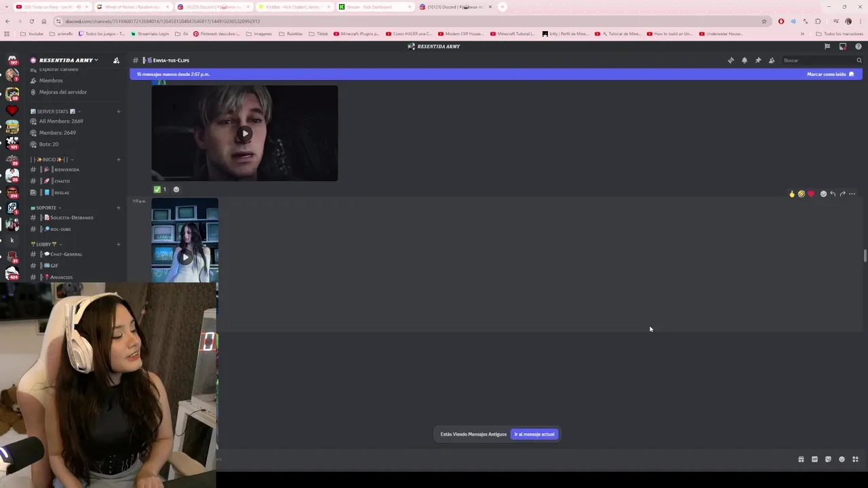Screen dimensions: 868x488
Task: Open server icon with 314 badge
Action: (x=12, y=191)
